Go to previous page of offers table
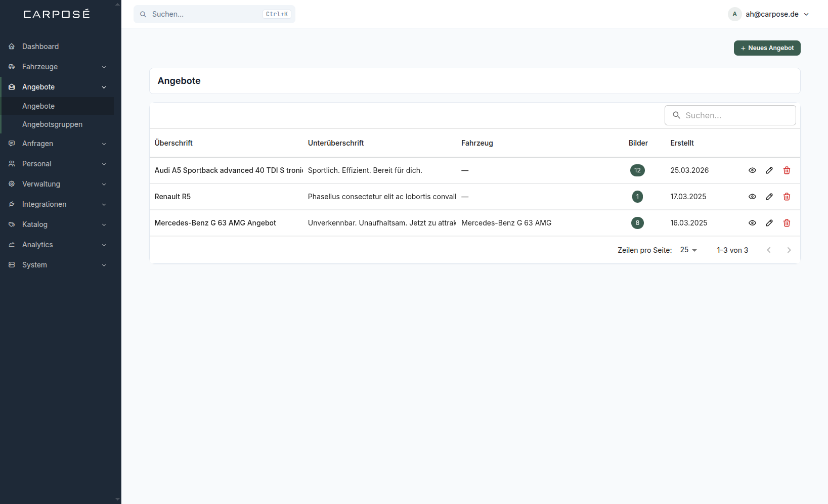 tap(768, 250)
